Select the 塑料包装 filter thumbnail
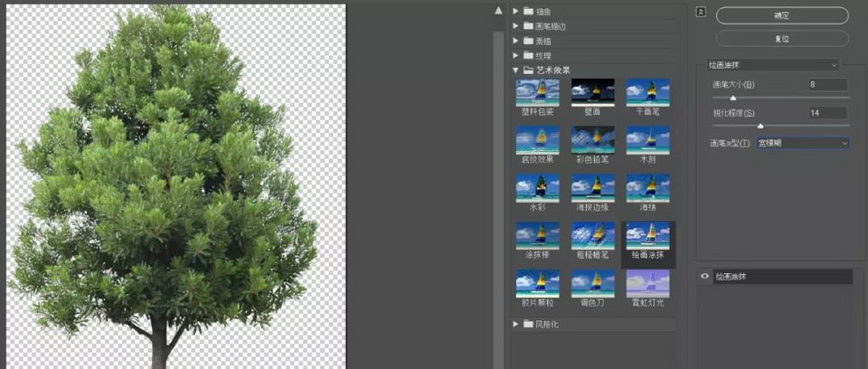The image size is (868, 369). point(537,91)
